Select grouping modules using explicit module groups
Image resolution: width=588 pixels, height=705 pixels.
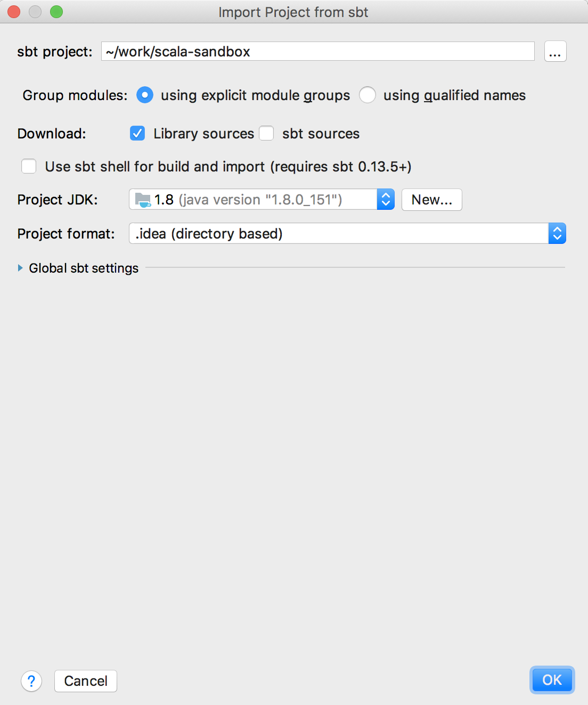click(145, 95)
